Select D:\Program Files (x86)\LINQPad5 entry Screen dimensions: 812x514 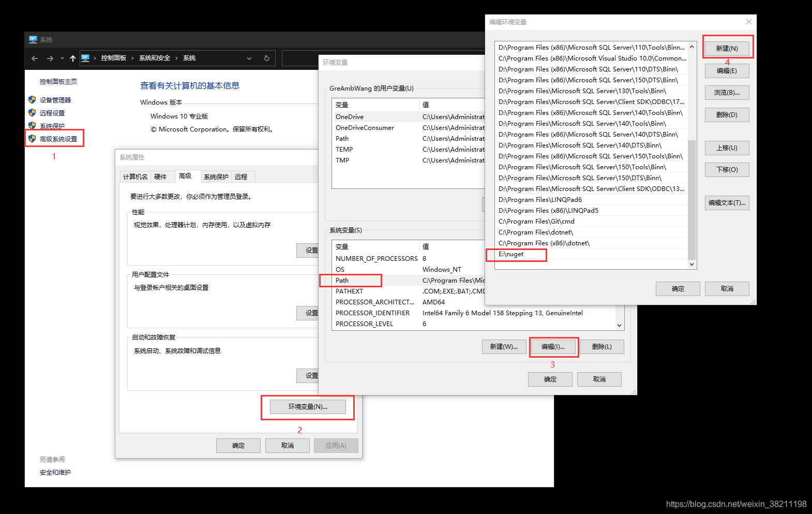tap(591, 211)
